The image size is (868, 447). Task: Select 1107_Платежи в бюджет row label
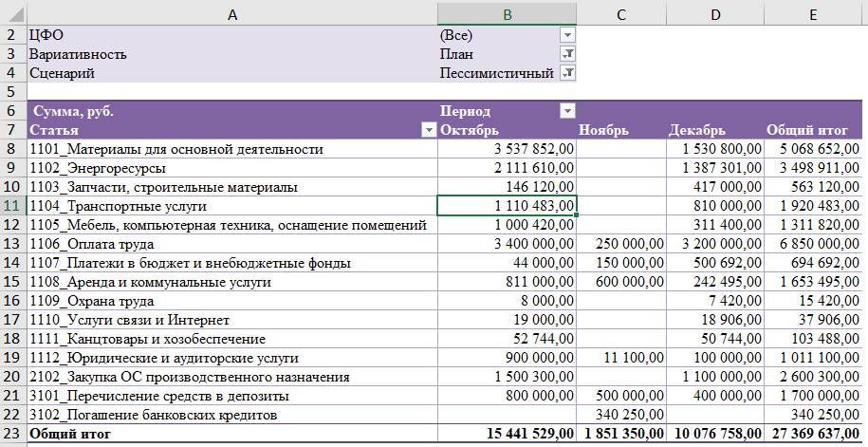coord(232,263)
